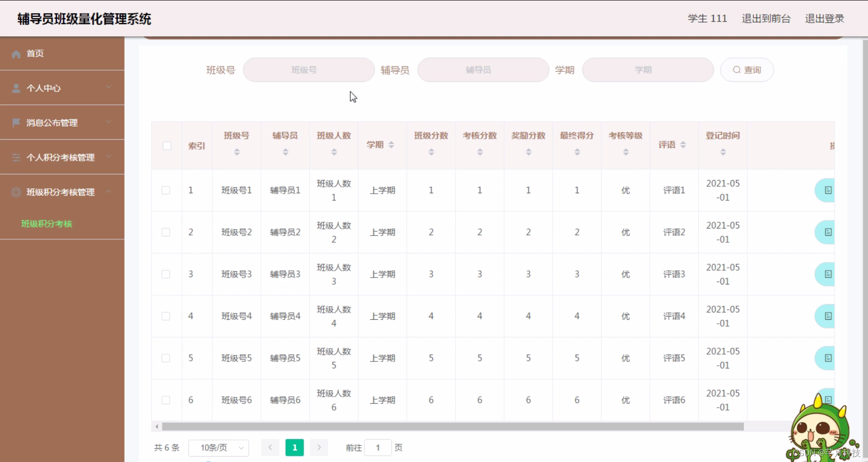
Task: Click 退出到前台 in the top bar
Action: [766, 19]
